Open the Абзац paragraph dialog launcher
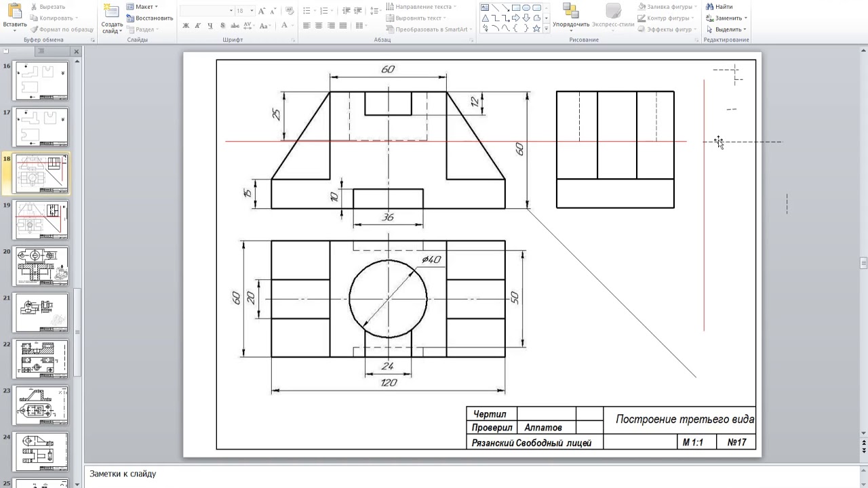 click(471, 40)
